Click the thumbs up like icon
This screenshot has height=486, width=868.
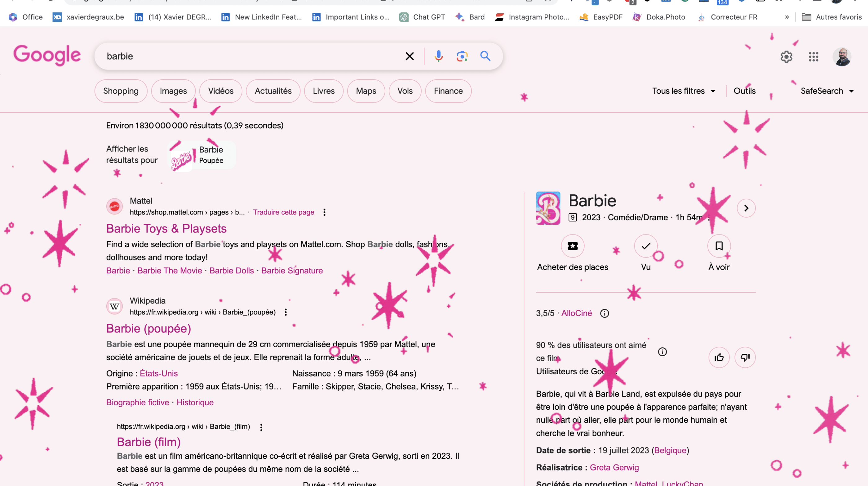point(719,357)
